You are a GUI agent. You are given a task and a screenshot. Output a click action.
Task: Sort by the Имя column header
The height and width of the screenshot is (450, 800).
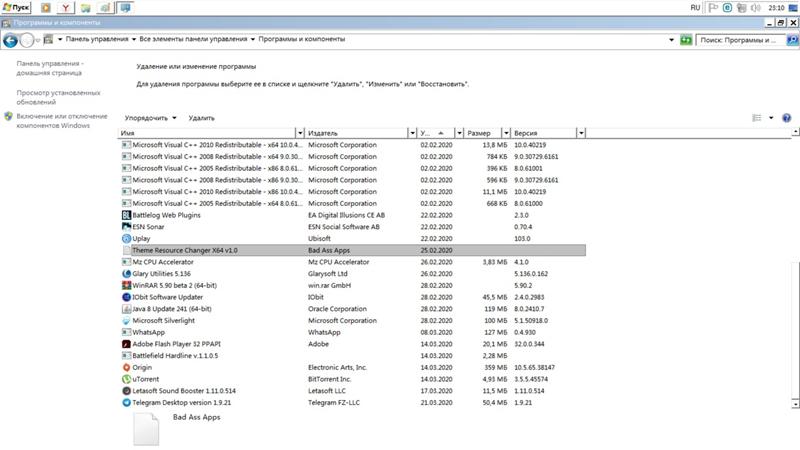point(207,133)
